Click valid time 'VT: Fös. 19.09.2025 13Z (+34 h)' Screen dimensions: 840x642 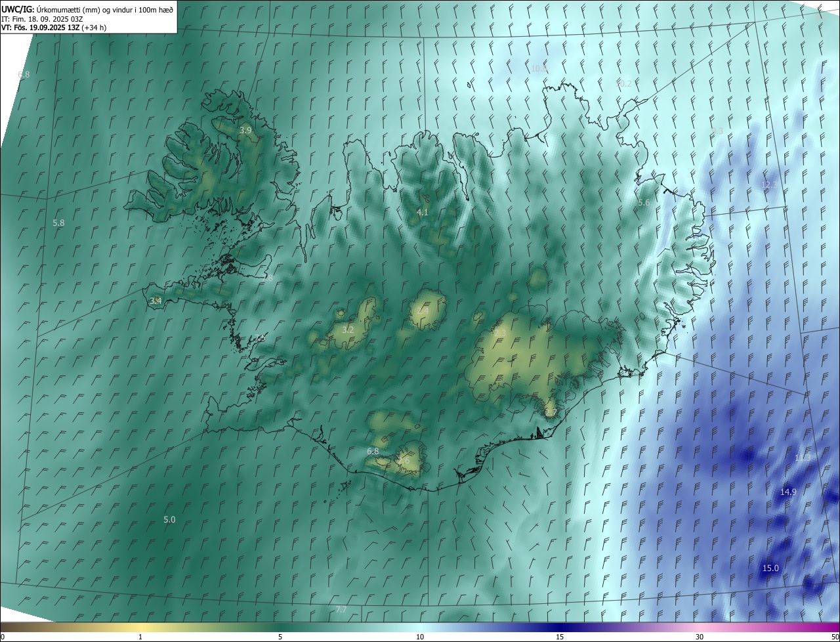coord(54,28)
